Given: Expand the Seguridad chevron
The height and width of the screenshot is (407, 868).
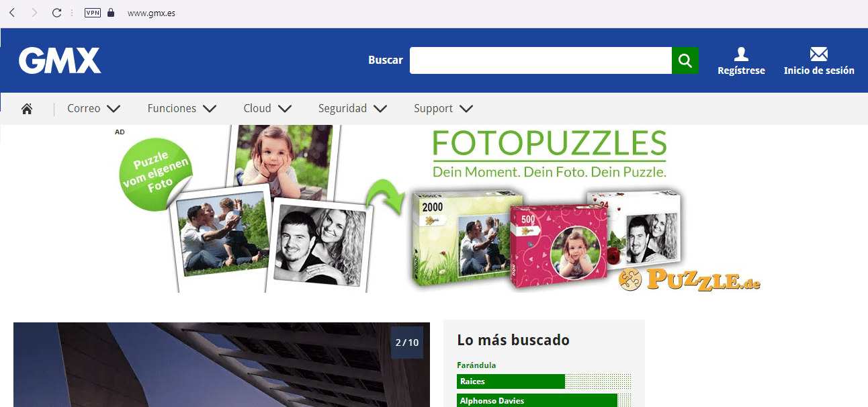Looking at the screenshot, I should (380, 108).
